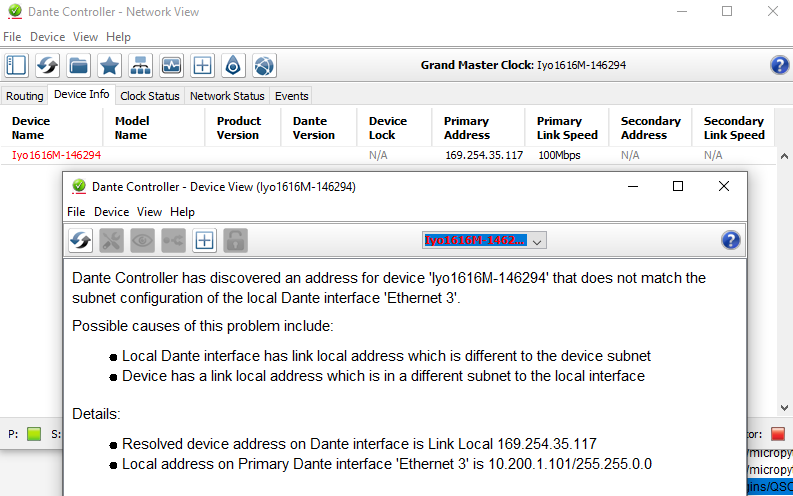793x496 pixels.
Task: Sort by the Model Name column header
Action: point(154,128)
